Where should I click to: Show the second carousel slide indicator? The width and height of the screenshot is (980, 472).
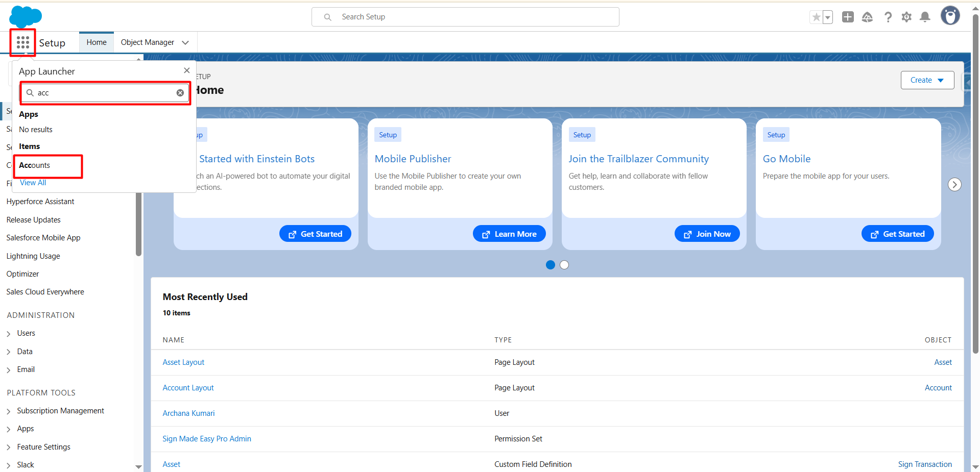click(x=564, y=265)
